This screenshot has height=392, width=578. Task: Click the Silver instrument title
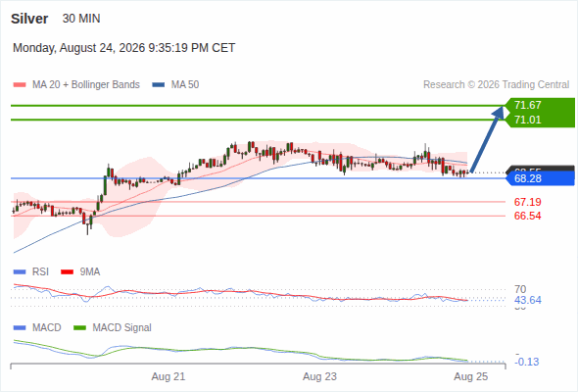click(x=29, y=19)
